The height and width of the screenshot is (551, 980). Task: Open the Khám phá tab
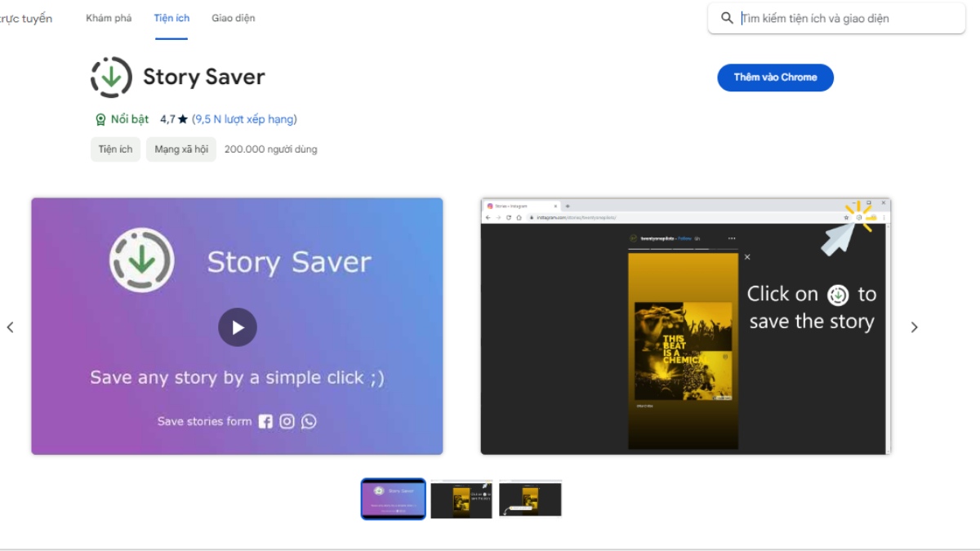coord(108,16)
